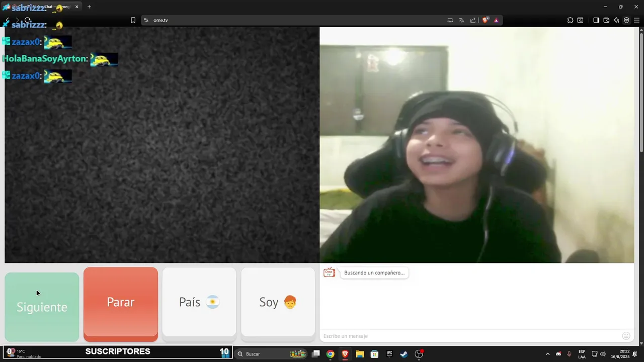Reload the ome.tv page

pos(28,20)
